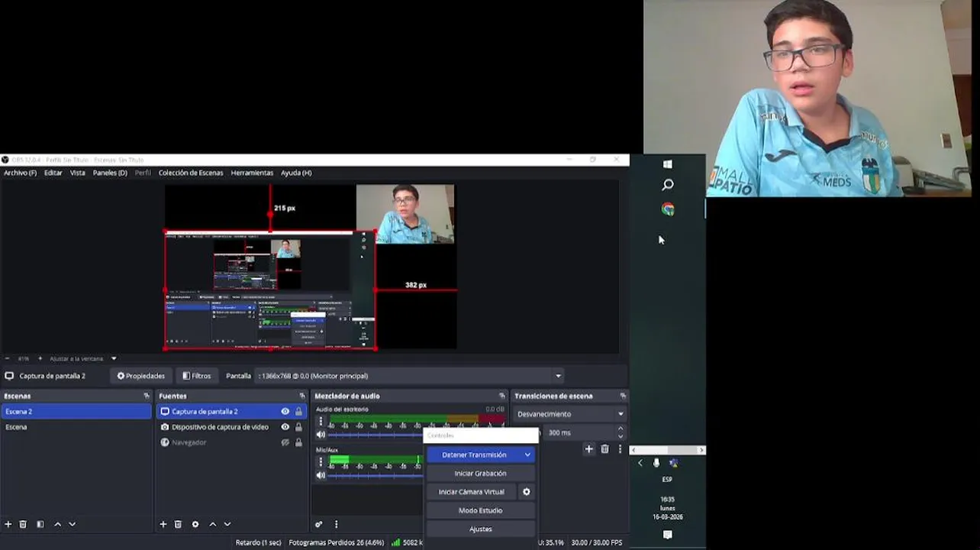980x550 pixels.
Task: Open source properties gear in Fuentes
Action: 195,524
